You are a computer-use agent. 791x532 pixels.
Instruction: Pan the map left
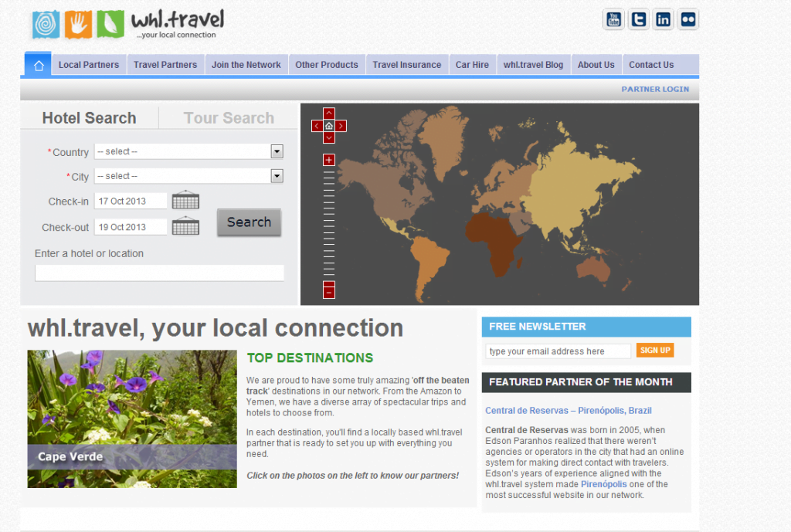[317, 126]
